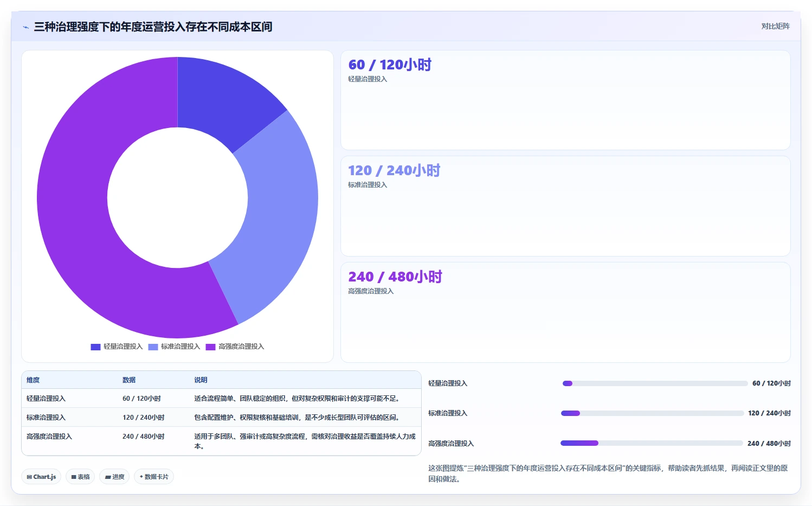Select table cell 高强度治理投入
The width and height of the screenshot is (812, 506).
[x=49, y=437]
